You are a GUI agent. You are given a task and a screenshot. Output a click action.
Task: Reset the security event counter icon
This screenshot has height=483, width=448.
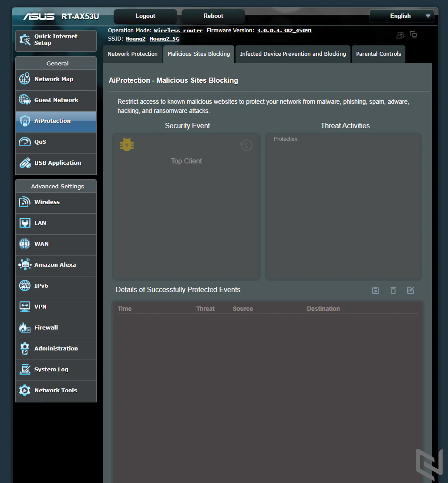pos(246,145)
